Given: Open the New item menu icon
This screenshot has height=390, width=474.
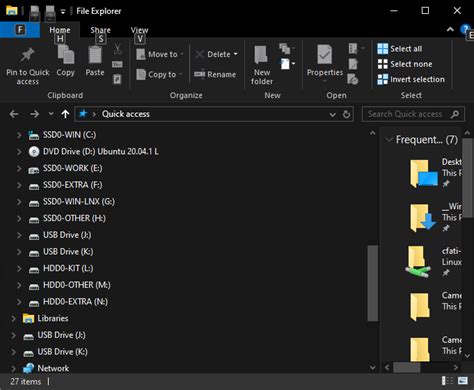Looking at the screenshot, I should pyautogui.click(x=288, y=64).
